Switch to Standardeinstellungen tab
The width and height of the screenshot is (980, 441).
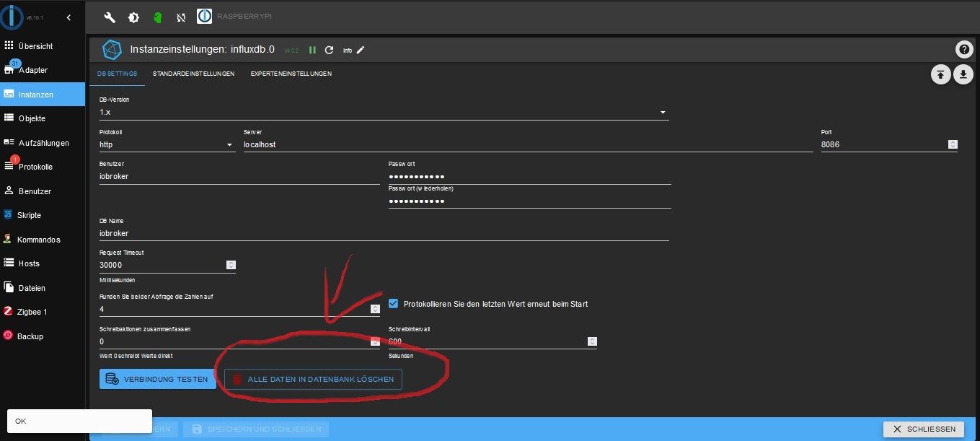tap(193, 74)
